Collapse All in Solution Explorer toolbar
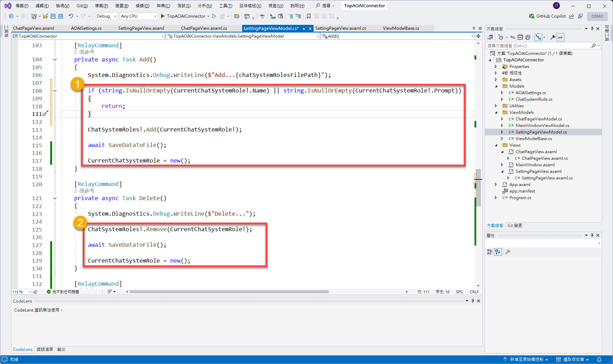The image size is (613, 364). (x=520, y=37)
